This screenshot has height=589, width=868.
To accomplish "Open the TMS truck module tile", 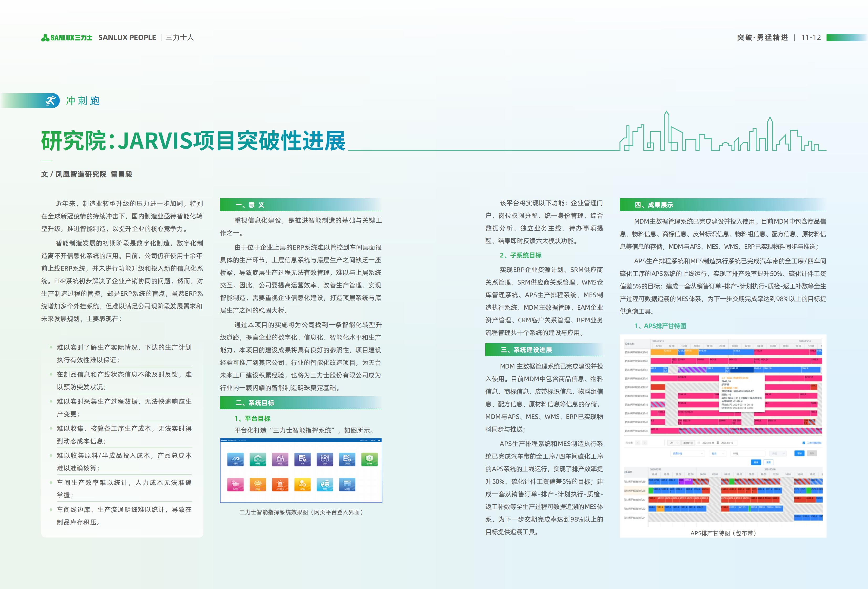I will point(325,485).
